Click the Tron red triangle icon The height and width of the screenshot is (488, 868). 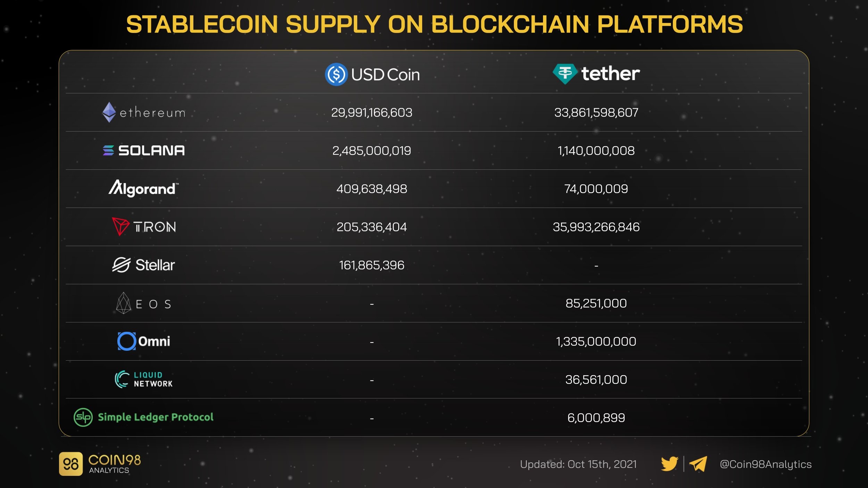(x=120, y=227)
